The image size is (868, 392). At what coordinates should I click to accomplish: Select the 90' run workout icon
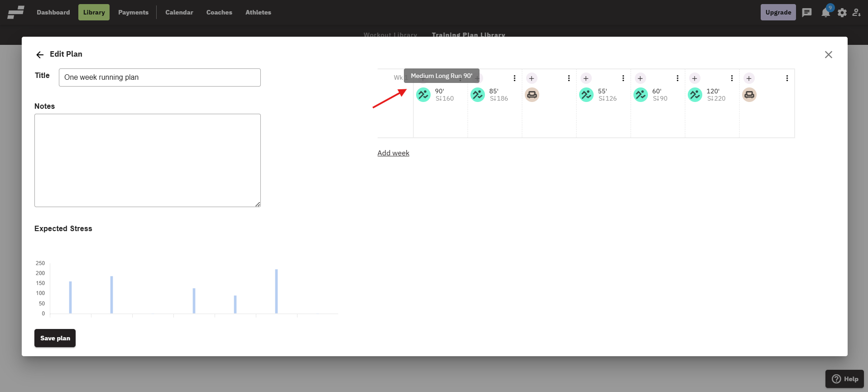tap(423, 95)
